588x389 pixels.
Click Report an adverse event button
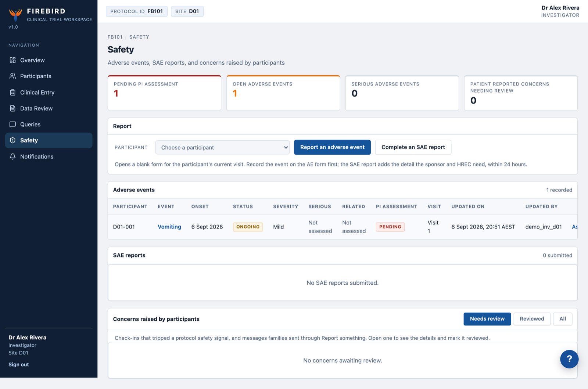point(332,147)
